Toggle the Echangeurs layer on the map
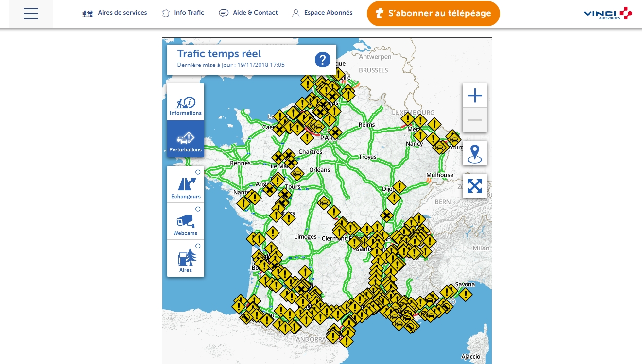This screenshot has width=642, height=364. pyautogui.click(x=186, y=184)
